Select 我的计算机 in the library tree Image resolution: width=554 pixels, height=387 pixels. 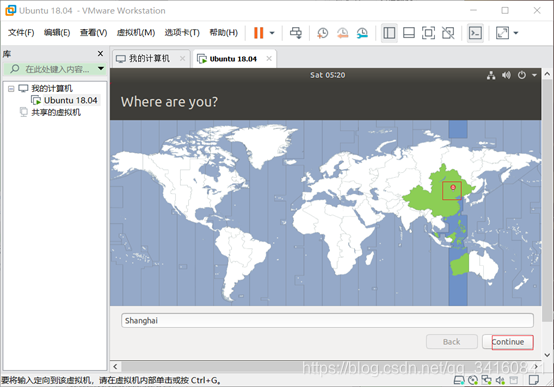pos(52,88)
